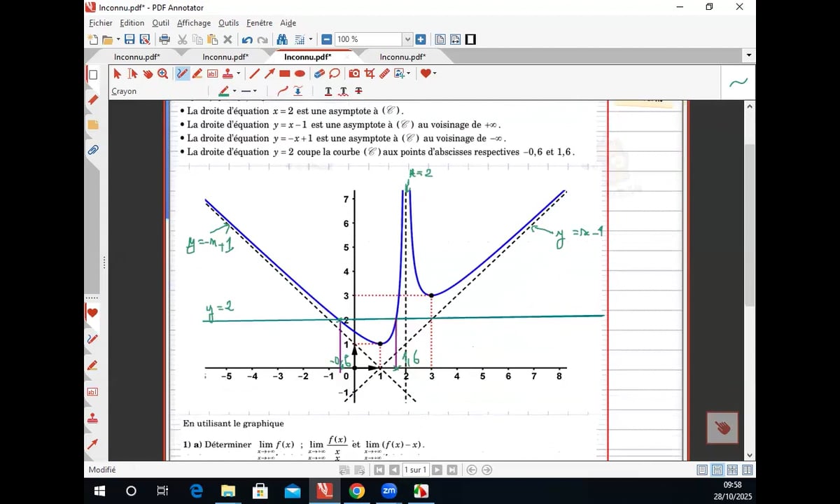The width and height of the screenshot is (840, 504).
Task: Expand the favorites heart dropdown arrow
Action: point(435,73)
